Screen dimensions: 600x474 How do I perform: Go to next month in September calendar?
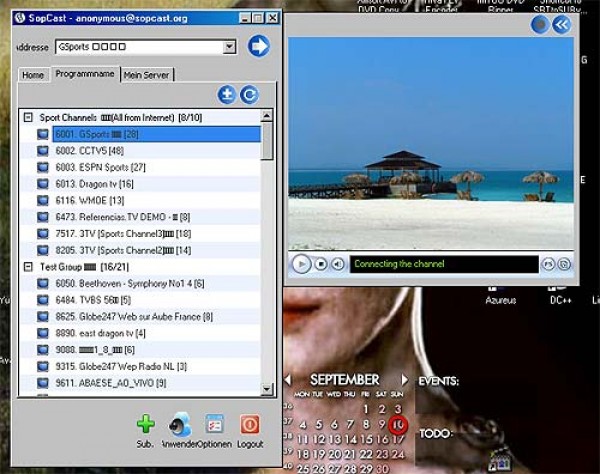click(405, 380)
